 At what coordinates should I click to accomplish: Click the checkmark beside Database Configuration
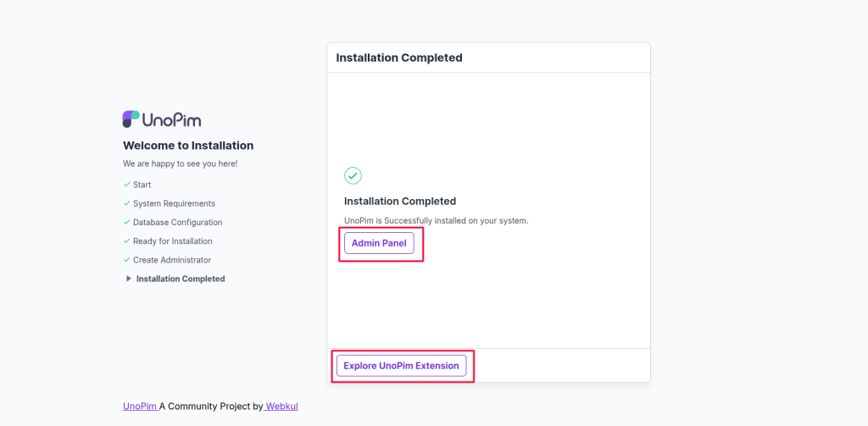127,222
